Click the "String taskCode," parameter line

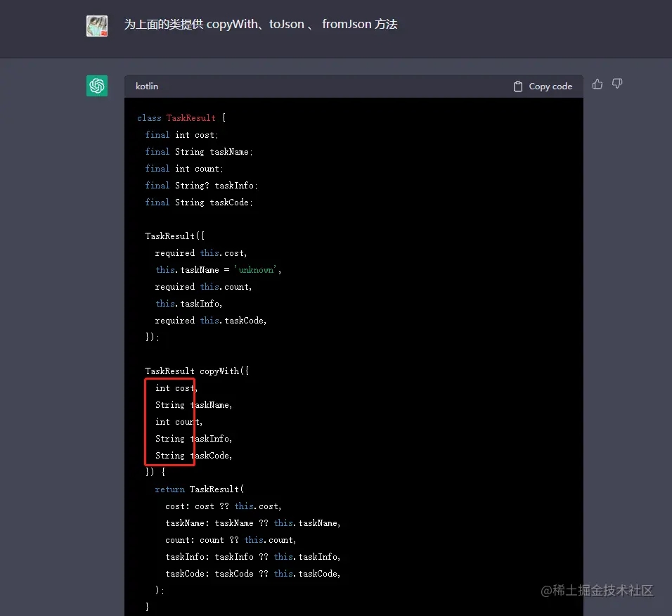tap(194, 456)
